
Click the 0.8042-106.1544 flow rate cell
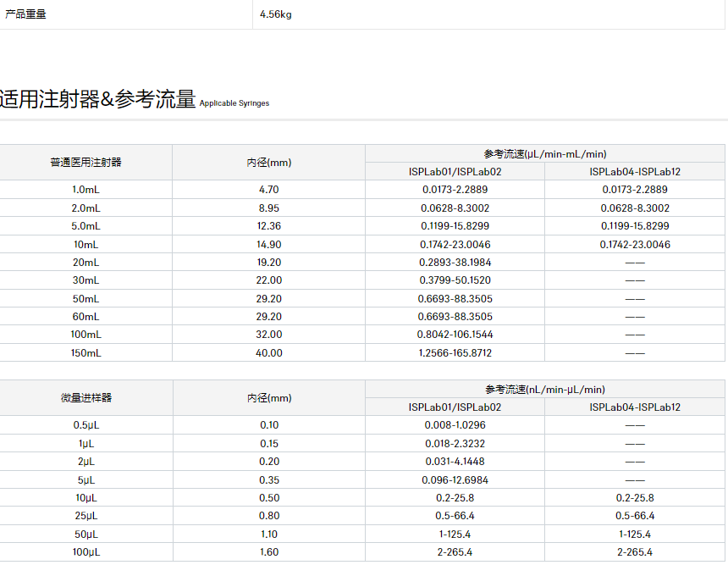[x=455, y=335]
